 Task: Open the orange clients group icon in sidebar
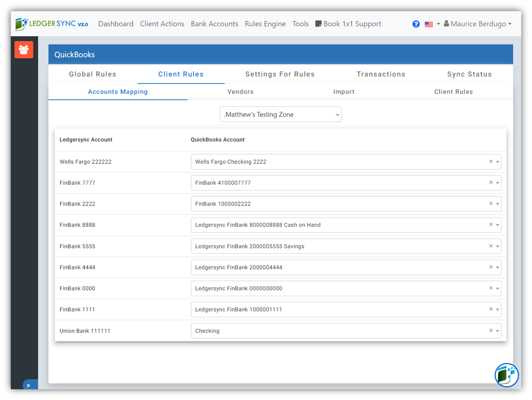[x=24, y=50]
